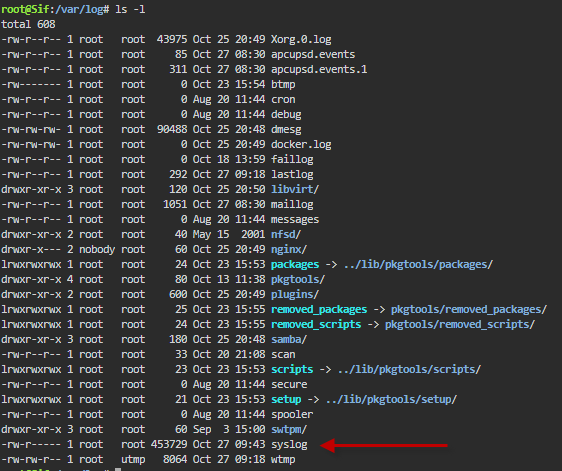
Task: Select the plugins/ directory name
Action: pos(295,295)
